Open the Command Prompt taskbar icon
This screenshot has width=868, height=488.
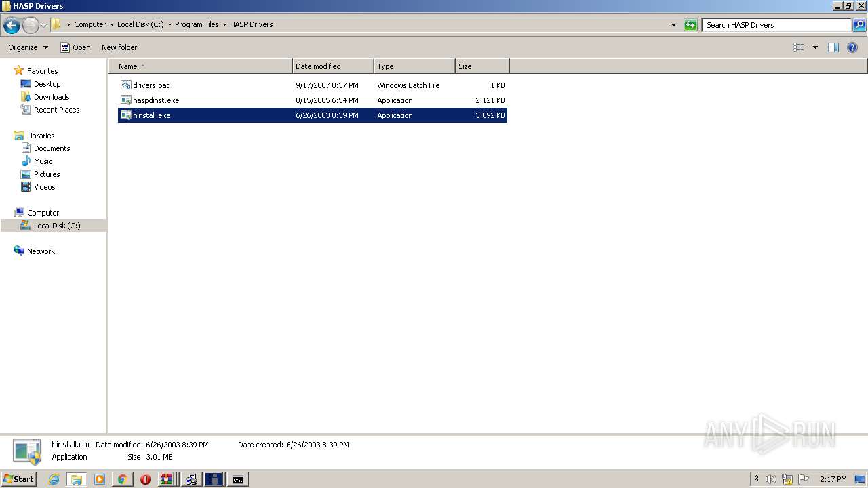tap(237, 479)
